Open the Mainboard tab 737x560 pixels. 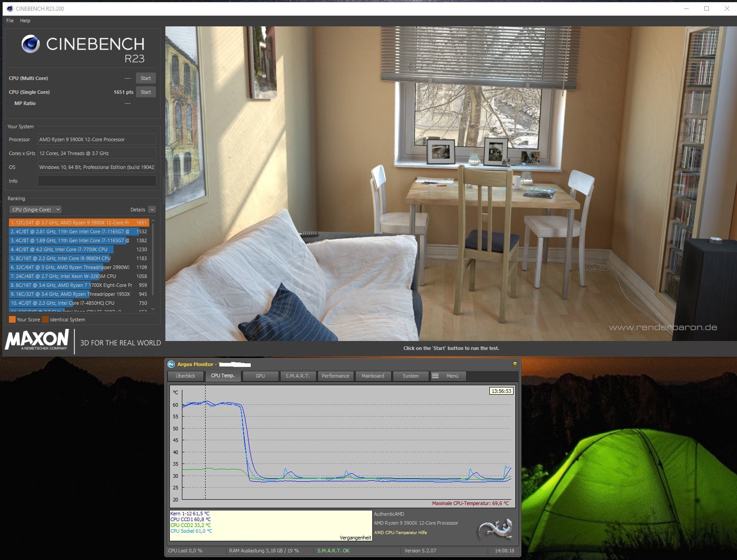[x=373, y=376]
